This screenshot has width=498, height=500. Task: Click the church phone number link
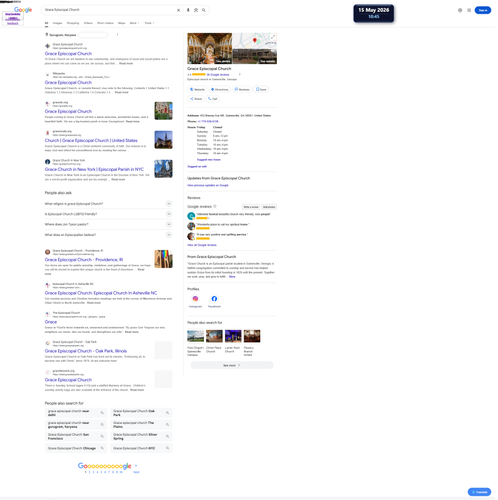(x=208, y=121)
